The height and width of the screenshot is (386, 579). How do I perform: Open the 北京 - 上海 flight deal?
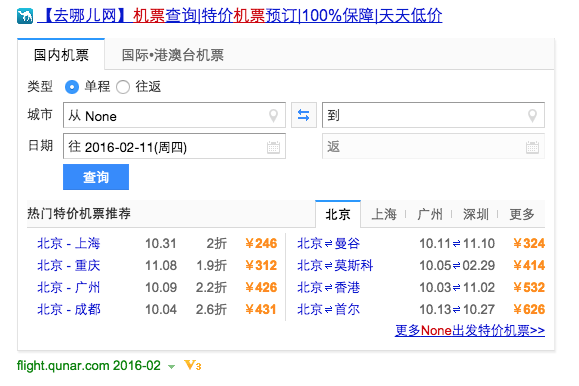pyautogui.click(x=69, y=243)
